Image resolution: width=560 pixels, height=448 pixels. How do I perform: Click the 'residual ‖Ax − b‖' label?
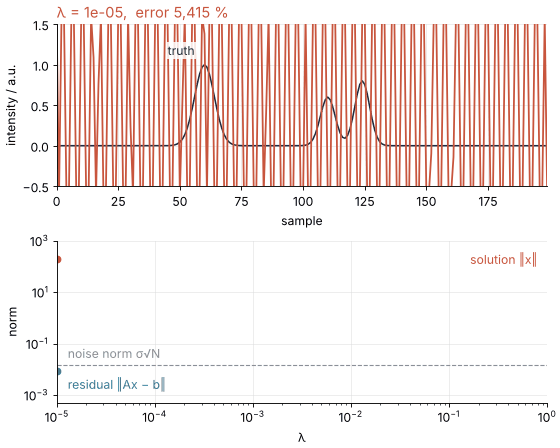(x=116, y=385)
